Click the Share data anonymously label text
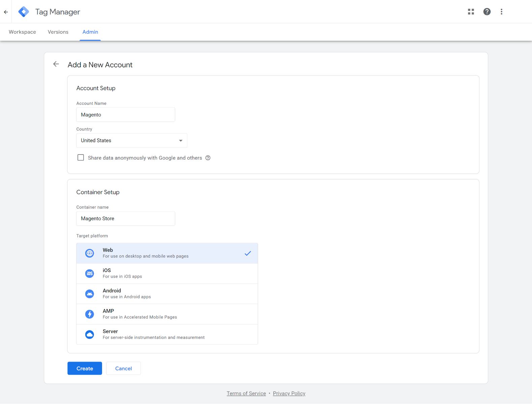Screen dimensions: 532x404 145,158
